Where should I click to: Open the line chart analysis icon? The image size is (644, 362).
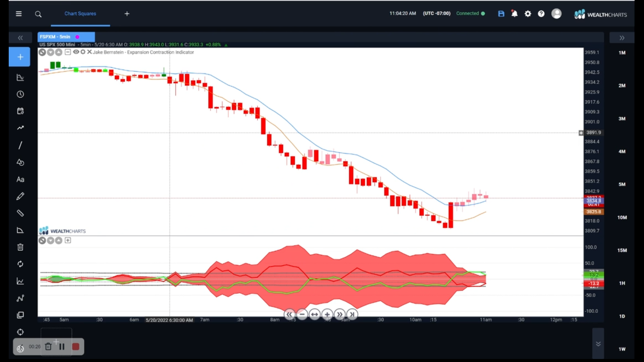[x=20, y=281]
